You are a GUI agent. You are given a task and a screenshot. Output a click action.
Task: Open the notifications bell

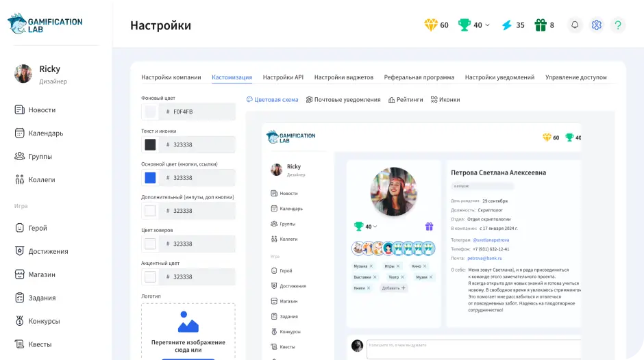point(575,25)
